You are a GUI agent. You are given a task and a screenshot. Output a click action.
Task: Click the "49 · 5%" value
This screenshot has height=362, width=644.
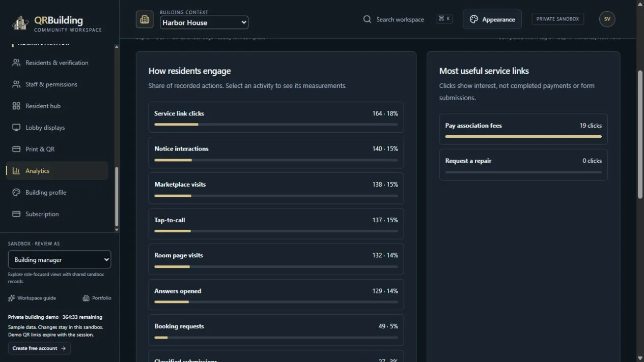(388, 326)
